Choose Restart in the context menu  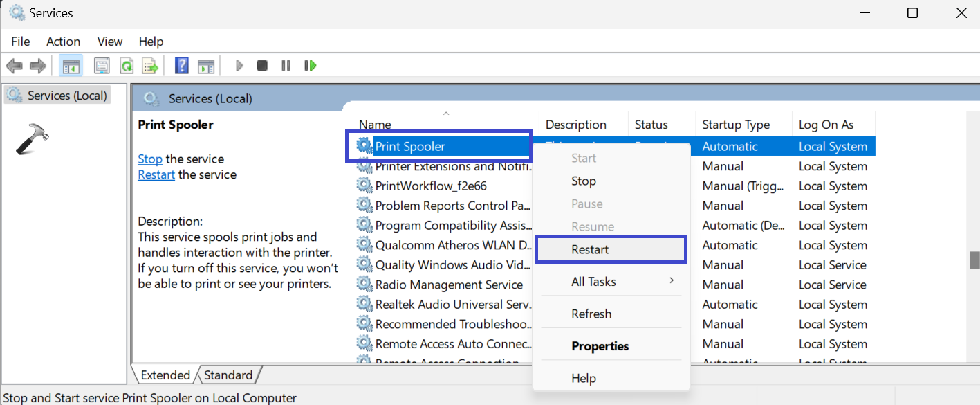590,249
